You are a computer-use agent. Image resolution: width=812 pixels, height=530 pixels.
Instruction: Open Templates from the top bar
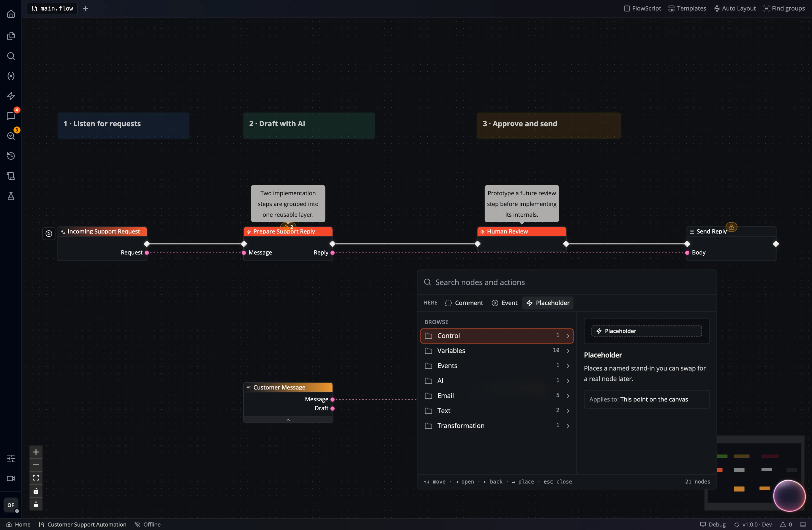[687, 8]
